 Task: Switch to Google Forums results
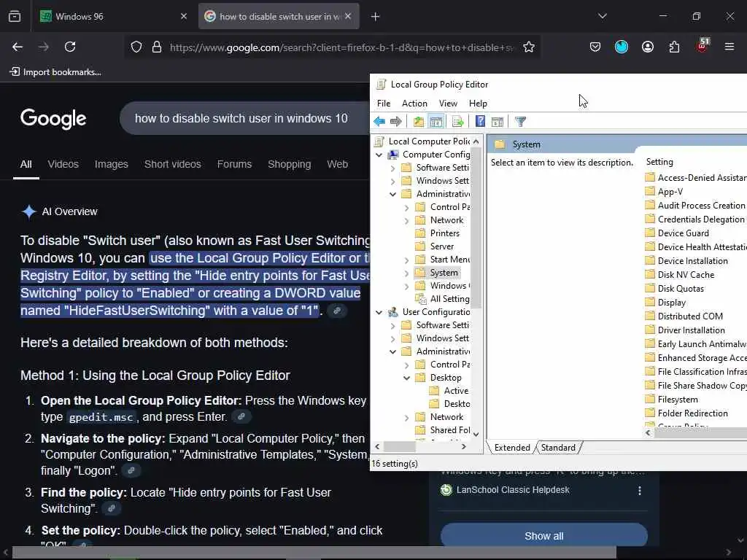[x=234, y=164]
